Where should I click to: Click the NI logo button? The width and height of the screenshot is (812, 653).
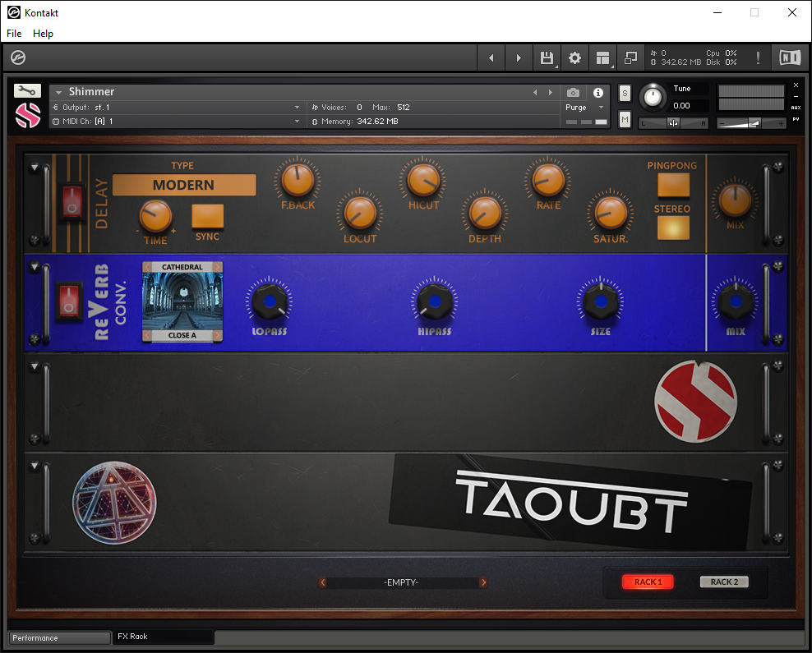(790, 57)
